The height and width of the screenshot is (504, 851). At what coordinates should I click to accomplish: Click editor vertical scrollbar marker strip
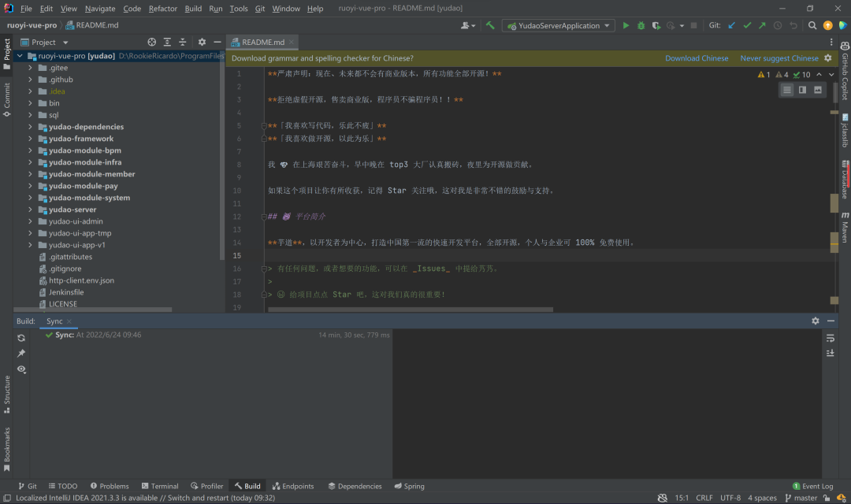[x=834, y=190]
